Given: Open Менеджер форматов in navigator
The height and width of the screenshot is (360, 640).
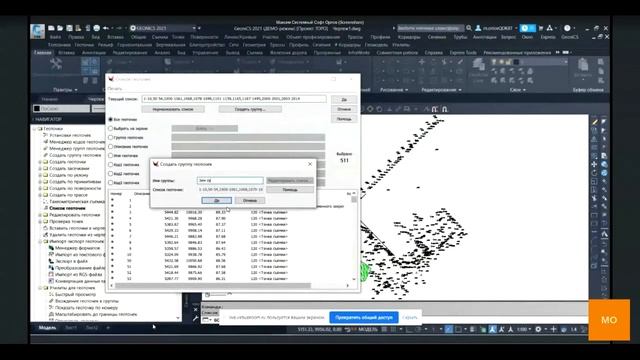Looking at the screenshot, I should (77, 248).
